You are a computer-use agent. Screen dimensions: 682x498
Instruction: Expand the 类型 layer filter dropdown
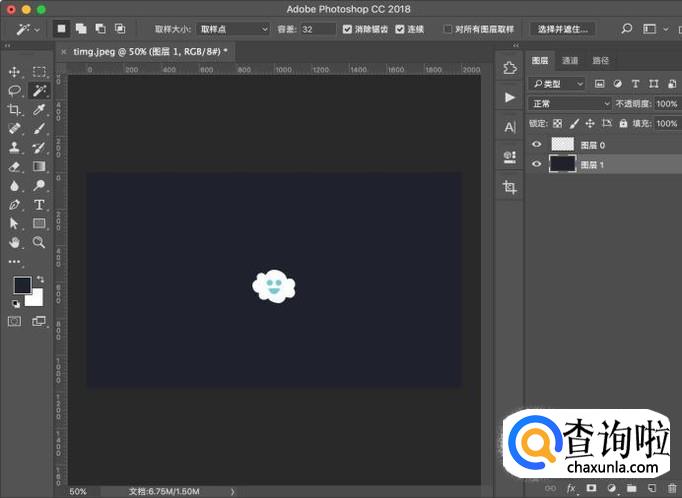click(x=558, y=84)
